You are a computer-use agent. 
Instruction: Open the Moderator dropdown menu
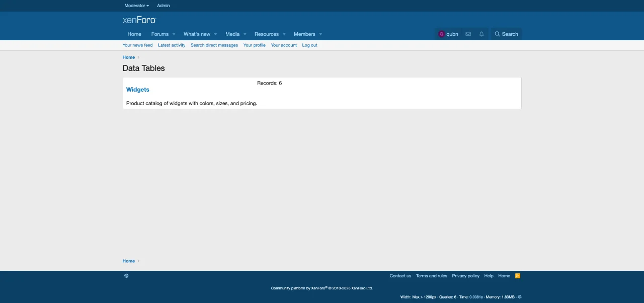136,6
